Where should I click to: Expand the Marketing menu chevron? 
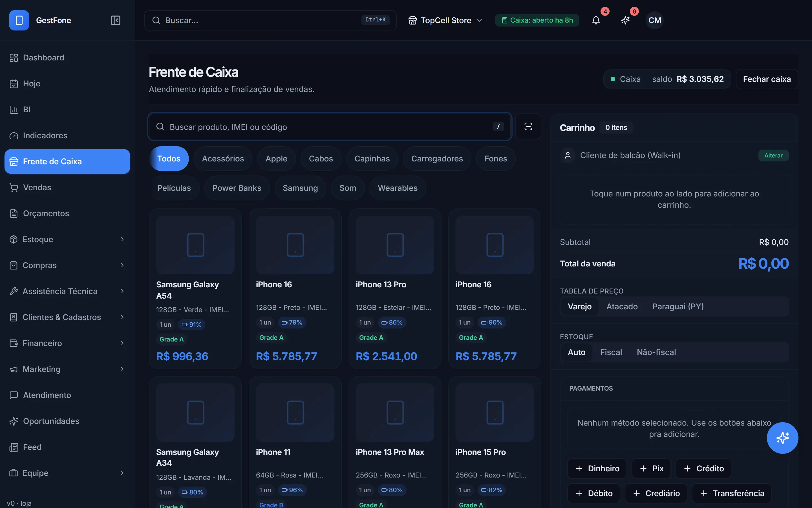(x=122, y=369)
